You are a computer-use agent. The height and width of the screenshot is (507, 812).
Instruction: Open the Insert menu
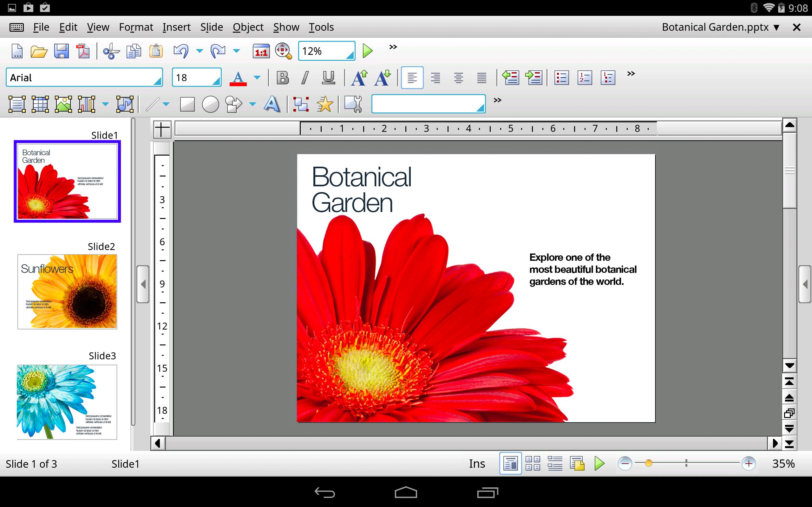point(176,27)
